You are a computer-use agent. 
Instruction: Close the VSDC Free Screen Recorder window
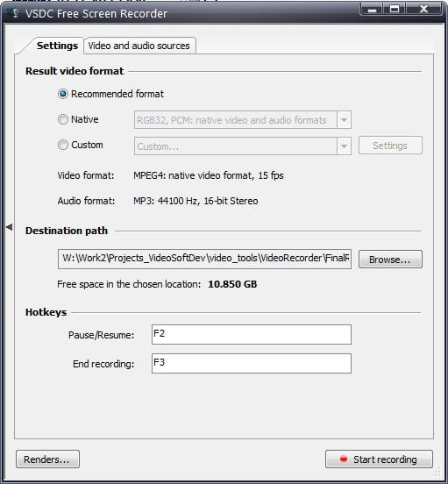[x=423, y=9]
